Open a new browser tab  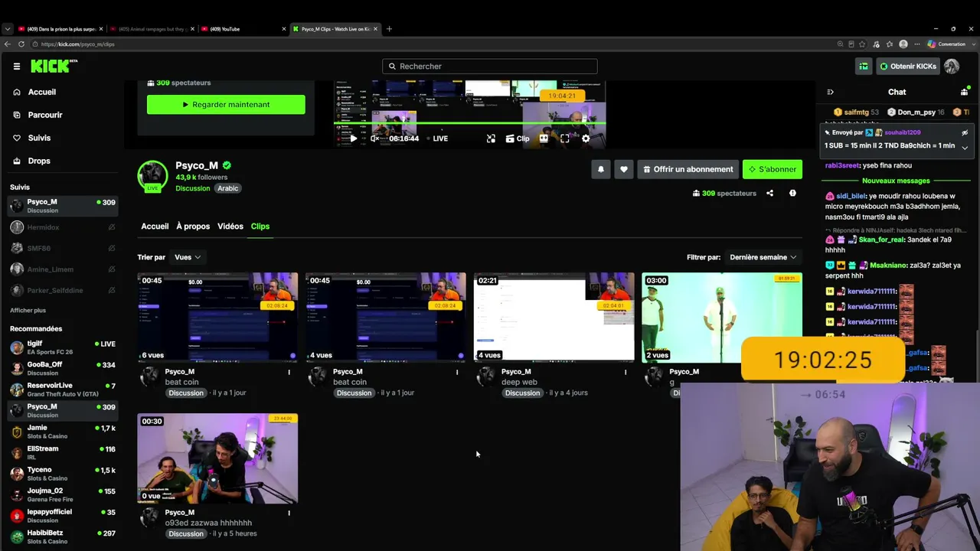coord(389,29)
